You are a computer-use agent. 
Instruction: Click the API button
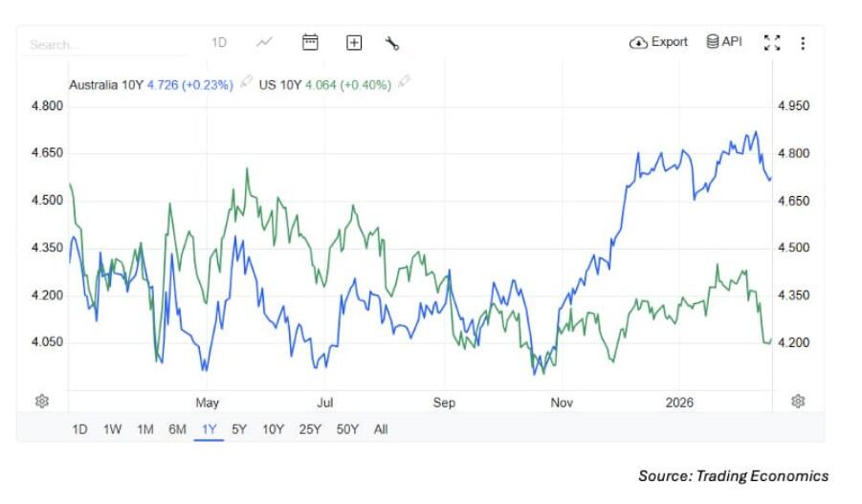[x=724, y=42]
